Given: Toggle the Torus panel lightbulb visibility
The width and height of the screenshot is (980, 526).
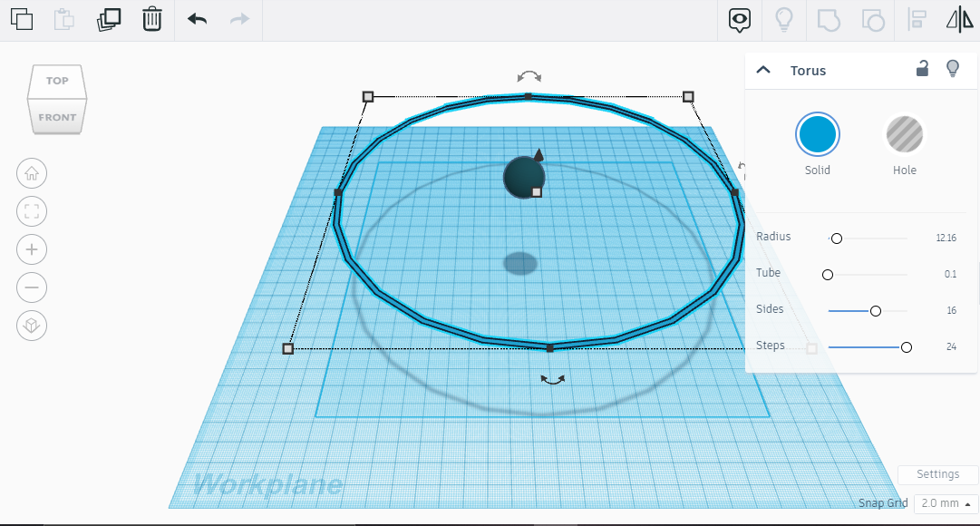Looking at the screenshot, I should pyautogui.click(x=953, y=68).
